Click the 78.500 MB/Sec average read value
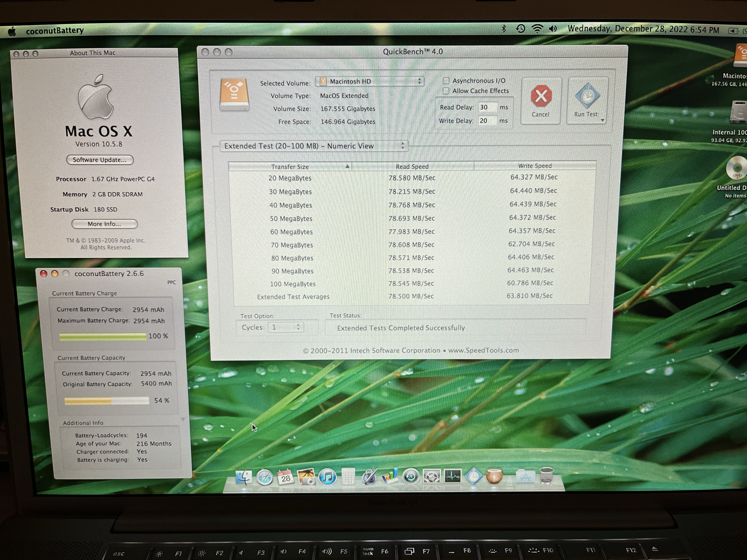 [x=411, y=296]
